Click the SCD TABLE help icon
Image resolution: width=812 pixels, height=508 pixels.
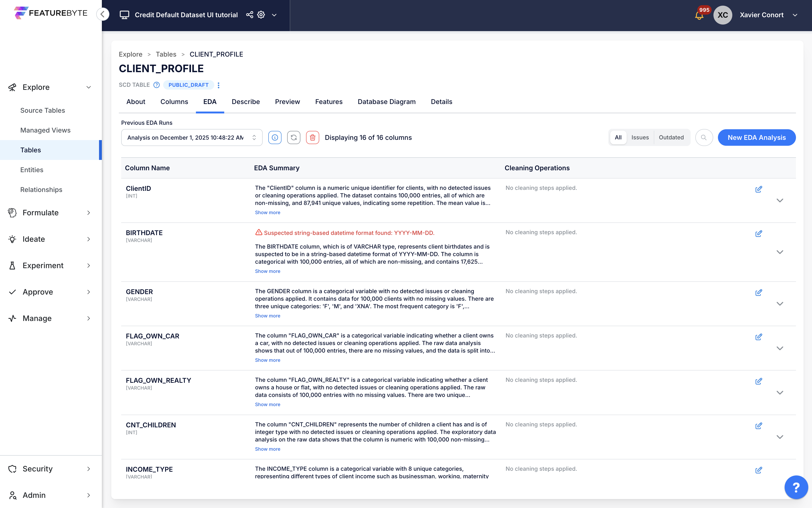point(157,85)
